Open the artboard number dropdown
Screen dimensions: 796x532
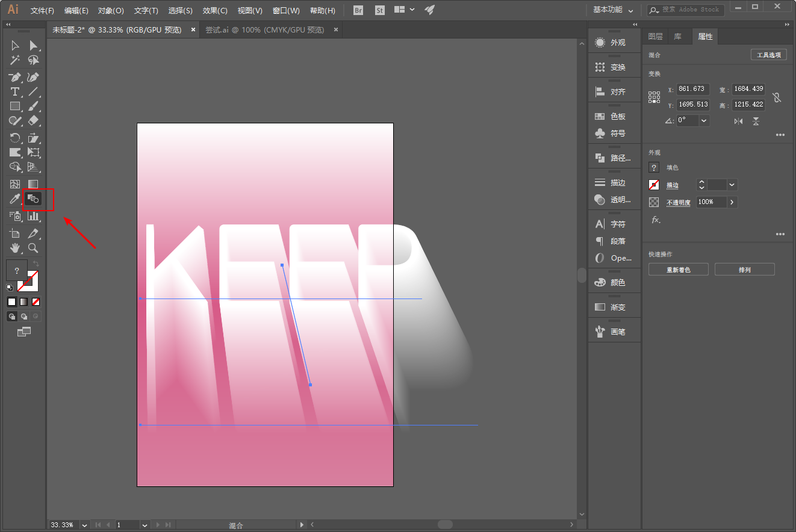pos(145,525)
